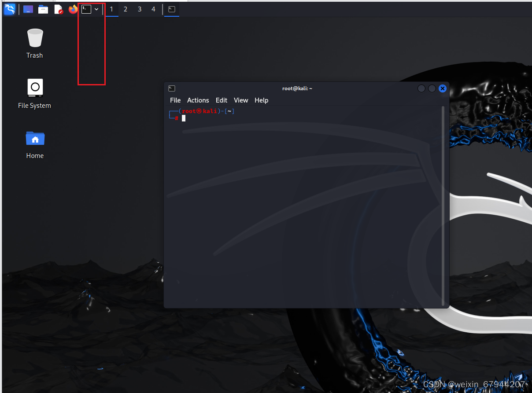532x393 pixels.
Task: Click the 'root@kali: ~' window title text
Action: click(x=297, y=88)
